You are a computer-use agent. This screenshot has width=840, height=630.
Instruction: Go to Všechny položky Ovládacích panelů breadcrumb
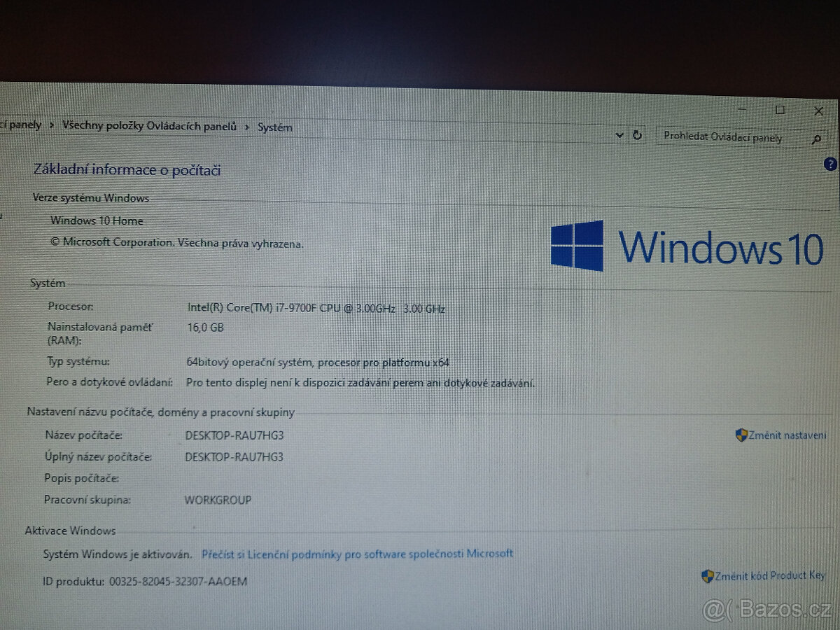tap(149, 125)
